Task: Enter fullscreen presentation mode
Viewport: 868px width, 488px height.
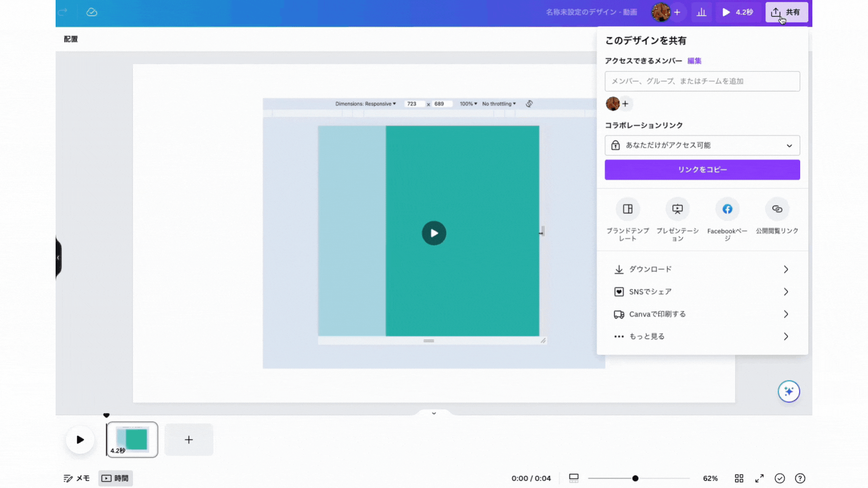Action: (x=759, y=478)
